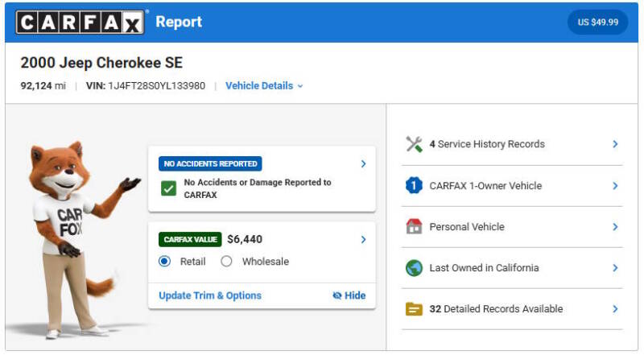Expand 32 Detailed Records Available chevron
Viewport: 644px width, 355px height.
(615, 309)
